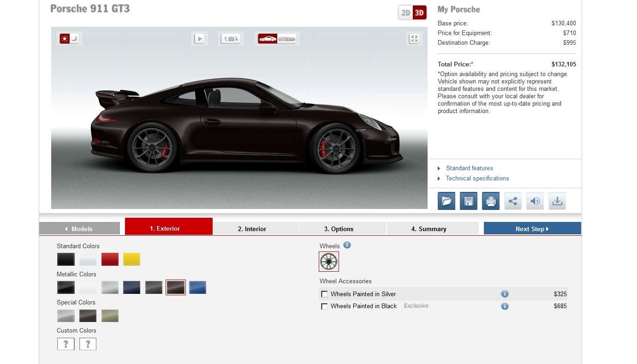This screenshot has height=364, width=637.
Task: Select the wheel design thumbnail
Action: tap(329, 262)
